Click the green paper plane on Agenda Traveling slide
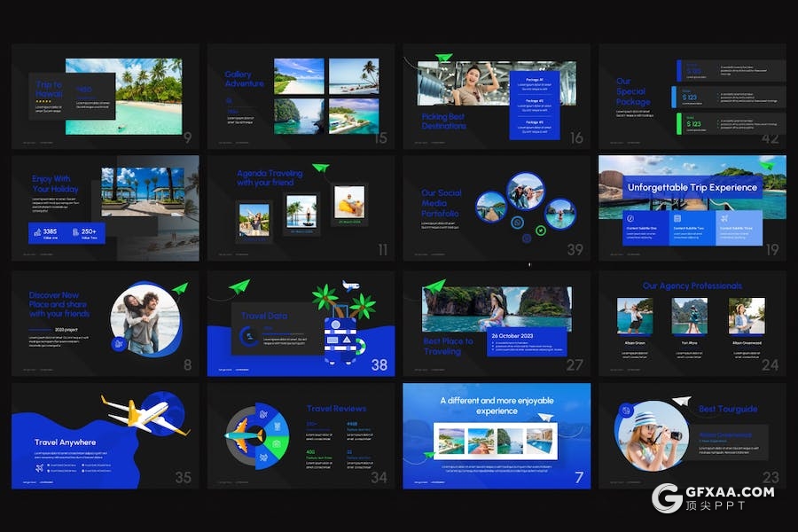 [x=321, y=167]
